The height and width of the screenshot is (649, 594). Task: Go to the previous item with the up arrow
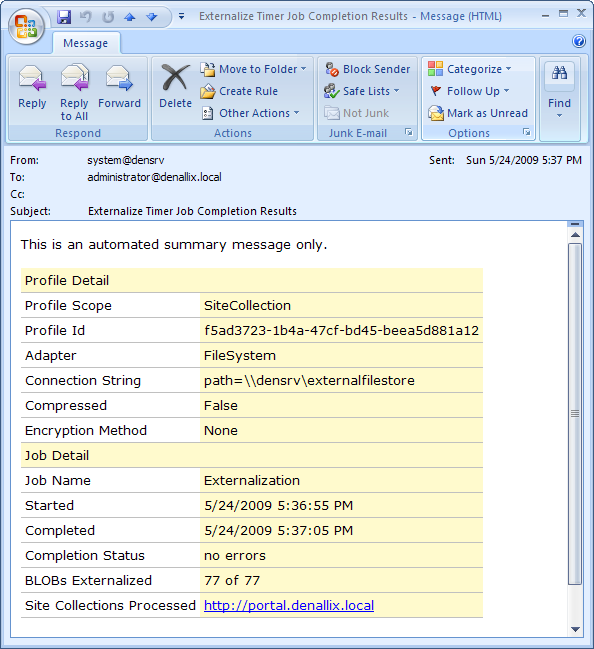coord(130,17)
